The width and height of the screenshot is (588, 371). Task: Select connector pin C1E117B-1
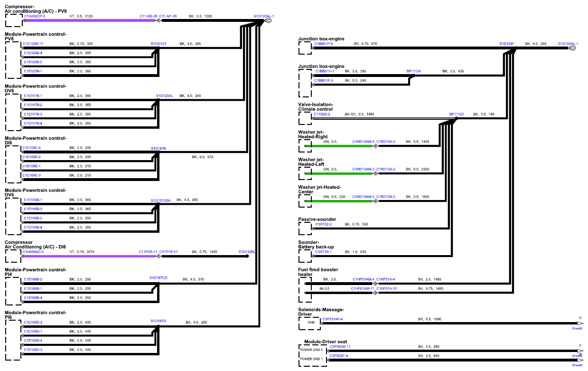click(34, 95)
